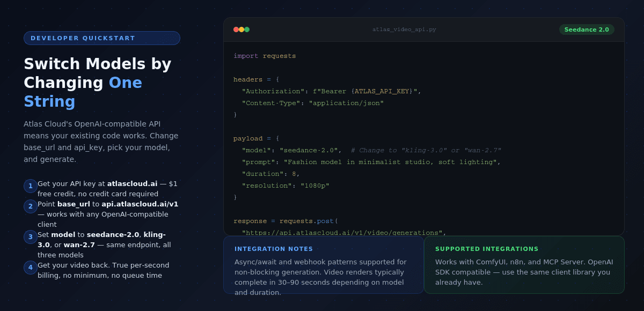The image size is (644, 311).
Task: Click the yellow window dot
Action: click(x=241, y=29)
